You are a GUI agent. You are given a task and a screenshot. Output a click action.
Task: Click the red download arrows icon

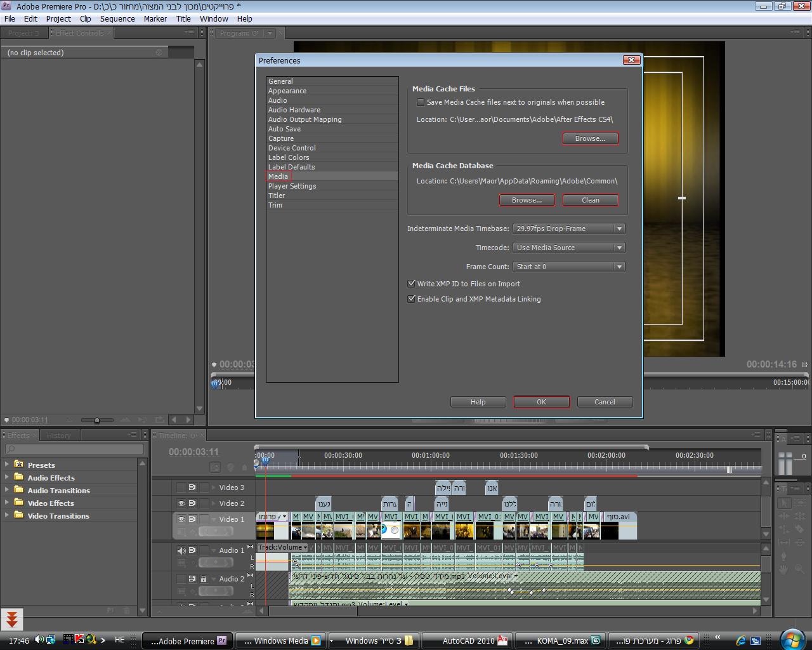click(x=11, y=619)
